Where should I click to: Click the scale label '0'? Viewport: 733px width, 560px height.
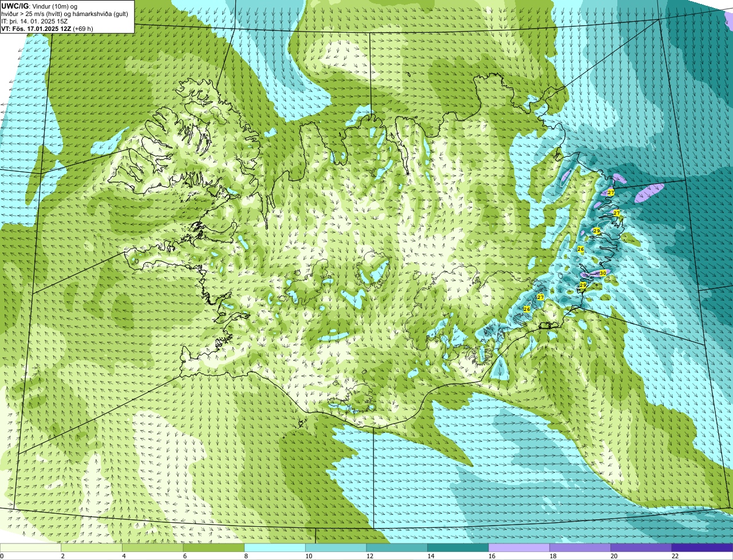coord(2,556)
